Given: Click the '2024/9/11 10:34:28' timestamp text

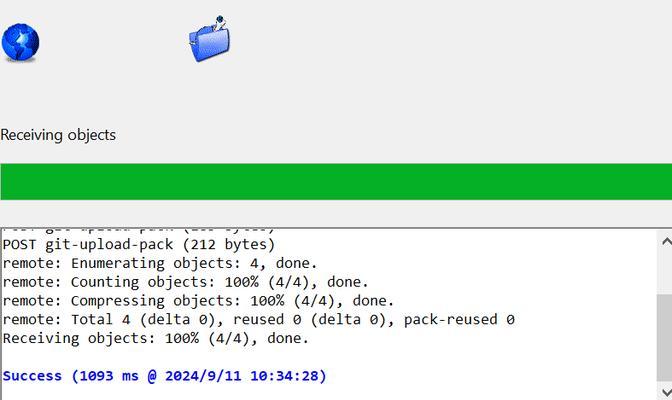Looking at the screenshot, I should click(242, 376).
